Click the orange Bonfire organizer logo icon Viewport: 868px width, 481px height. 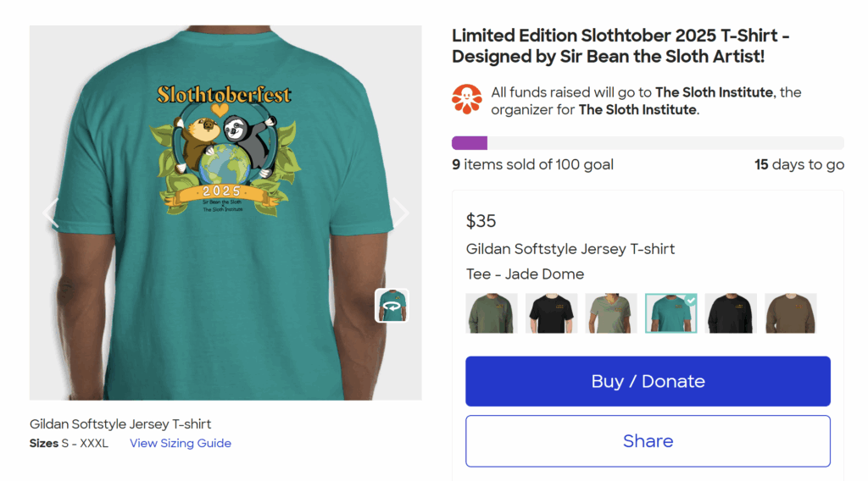tap(466, 100)
